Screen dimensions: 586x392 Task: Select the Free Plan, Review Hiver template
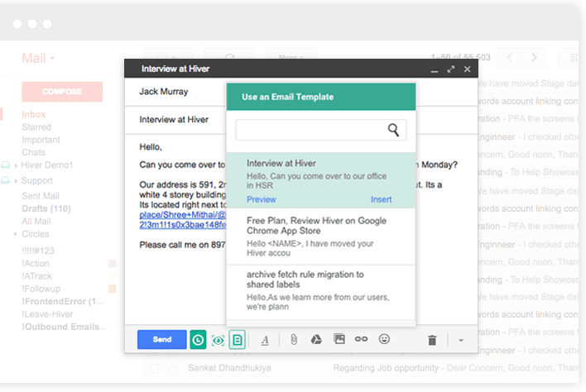[x=320, y=237]
